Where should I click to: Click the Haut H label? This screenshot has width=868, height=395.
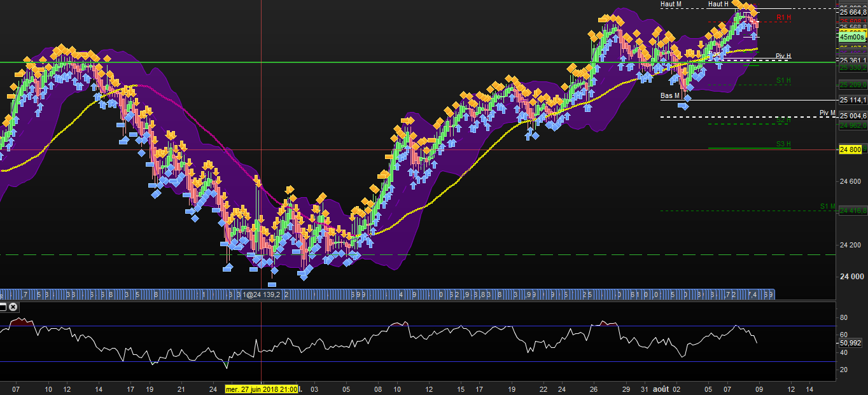(x=718, y=4)
